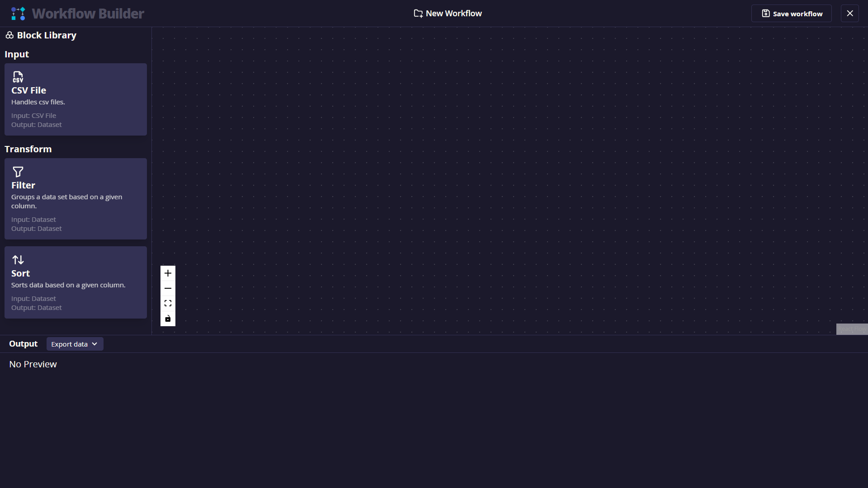Click the Block Library cubes icon
The image size is (868, 488).
click(x=9, y=35)
